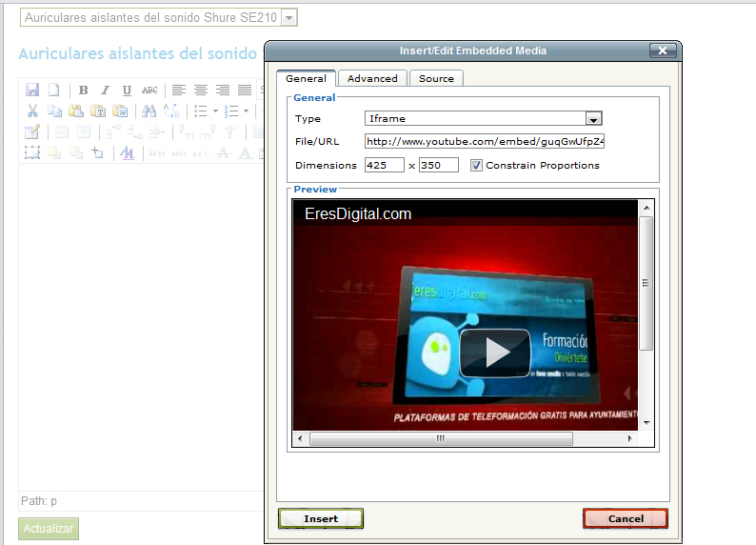Click preview scroll left arrow
This screenshot has width=756, height=545.
(x=300, y=438)
